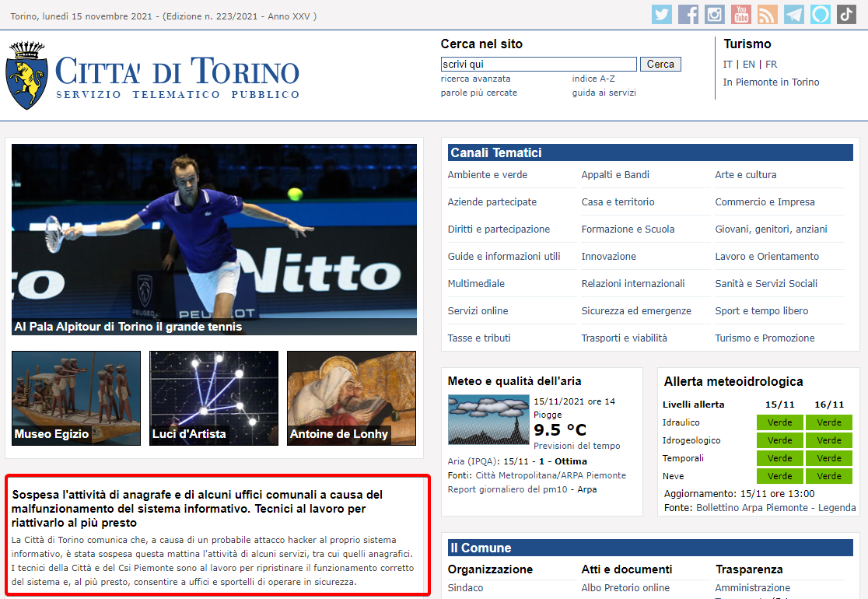Open the Twitter social icon
Image resolution: width=868 pixels, height=599 pixels.
click(x=661, y=15)
